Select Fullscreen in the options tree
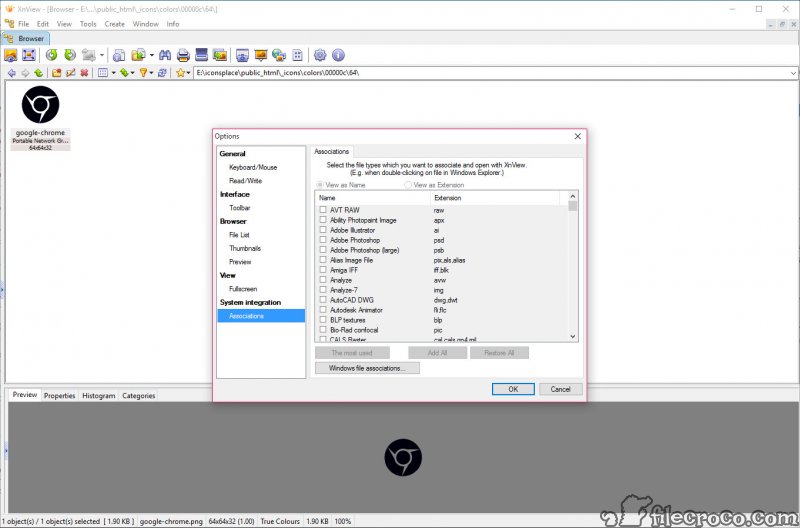Image resolution: width=800 pixels, height=528 pixels. click(243, 289)
